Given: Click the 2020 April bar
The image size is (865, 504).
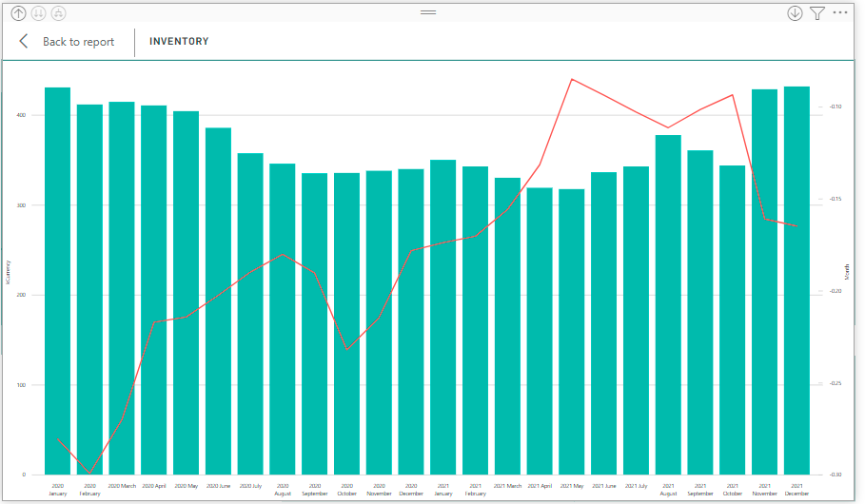Looking at the screenshot, I should pyautogui.click(x=154, y=290).
